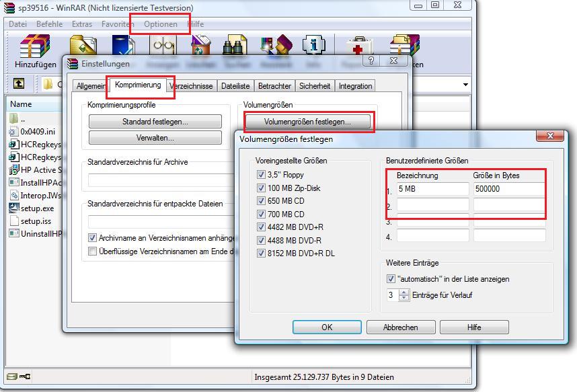Select the InstallHPAc file icon

coord(14,183)
